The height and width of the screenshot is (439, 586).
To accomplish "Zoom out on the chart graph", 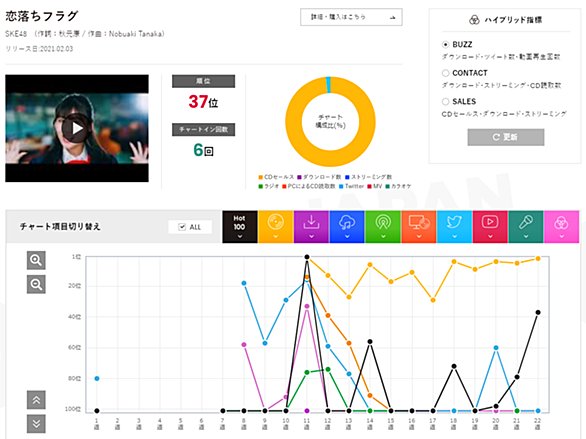I will pyautogui.click(x=36, y=284).
